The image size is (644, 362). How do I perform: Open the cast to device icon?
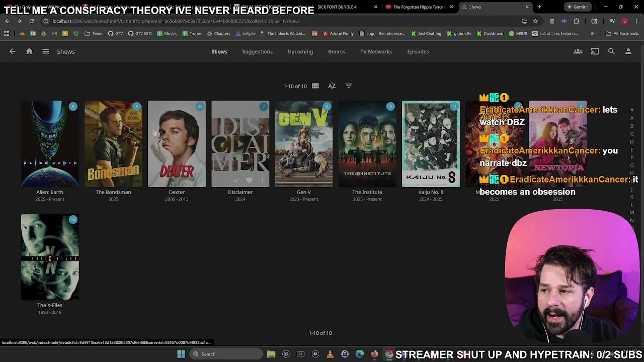[595, 51]
